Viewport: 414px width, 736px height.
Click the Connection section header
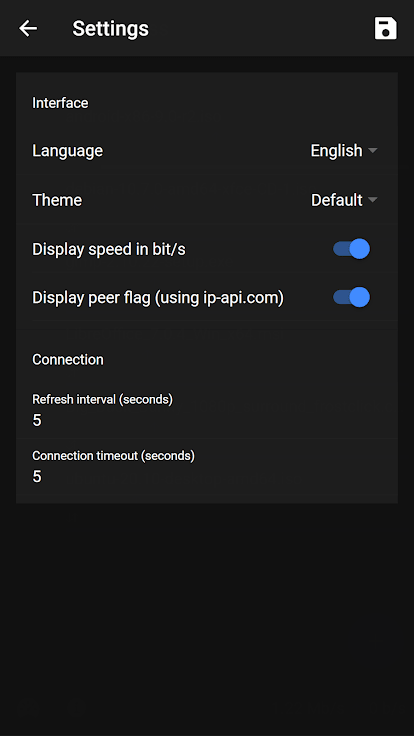pyautogui.click(x=68, y=360)
